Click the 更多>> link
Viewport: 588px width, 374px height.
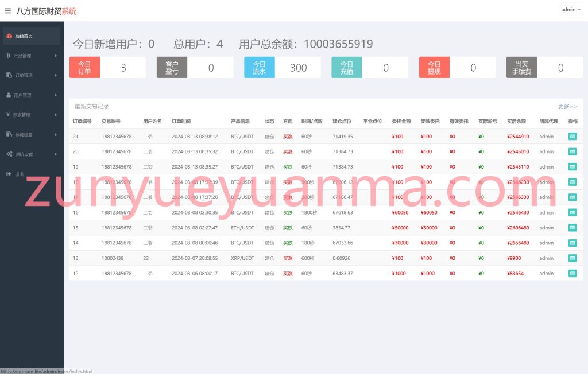point(567,107)
